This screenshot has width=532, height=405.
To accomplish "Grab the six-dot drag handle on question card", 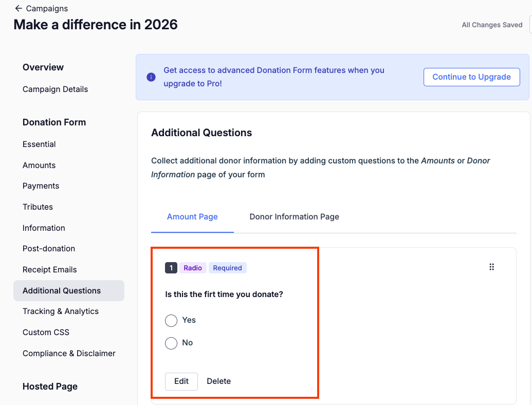I will coord(491,267).
